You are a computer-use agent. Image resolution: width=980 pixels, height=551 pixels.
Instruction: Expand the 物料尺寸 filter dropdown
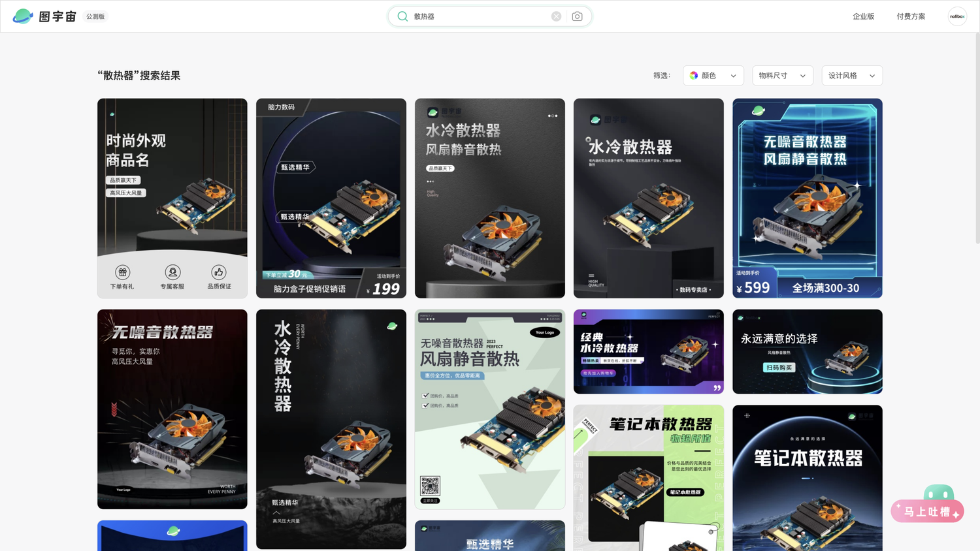click(783, 76)
